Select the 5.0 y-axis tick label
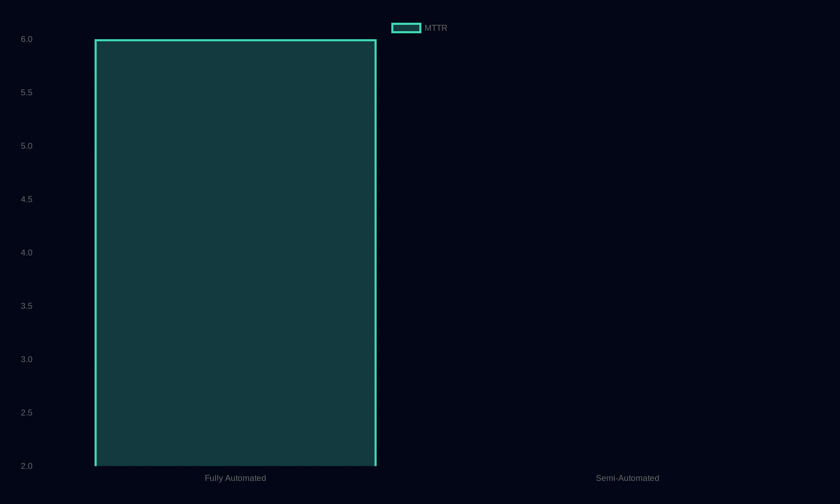The image size is (840, 504). [26, 146]
